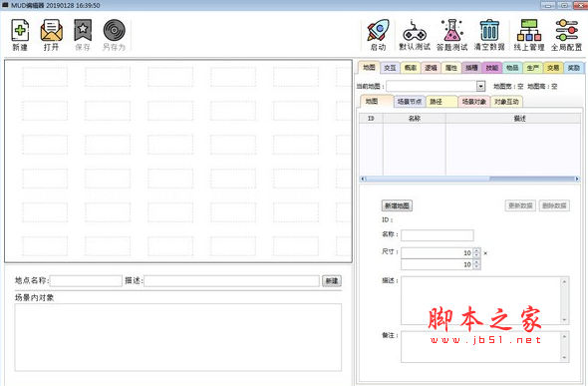
Task: Switch to the 对象互动 sub-tab
Action: tap(506, 102)
